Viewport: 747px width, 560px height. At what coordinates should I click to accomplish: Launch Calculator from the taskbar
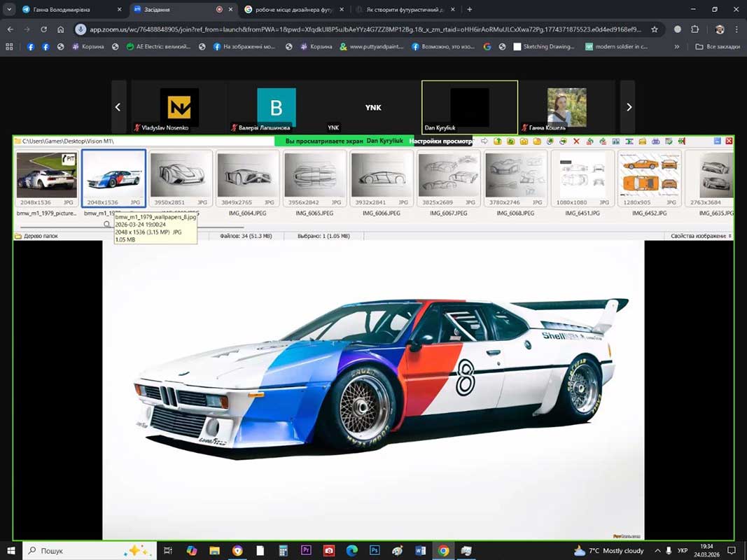click(x=284, y=551)
